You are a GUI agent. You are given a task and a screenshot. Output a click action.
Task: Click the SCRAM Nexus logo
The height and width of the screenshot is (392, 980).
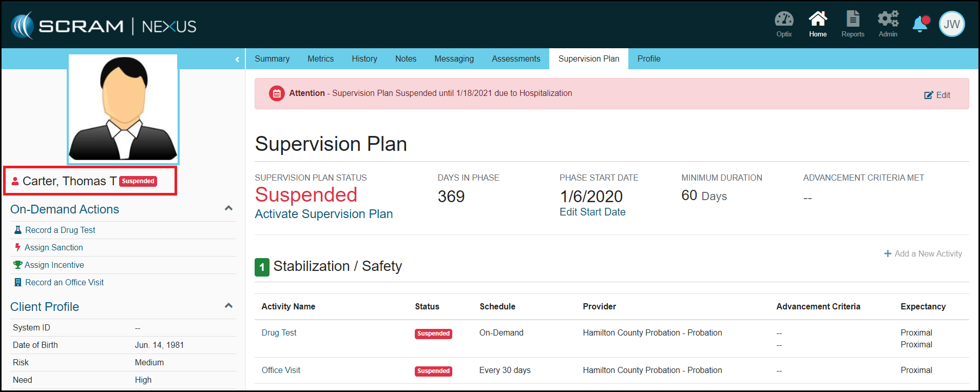pyautogui.click(x=104, y=26)
